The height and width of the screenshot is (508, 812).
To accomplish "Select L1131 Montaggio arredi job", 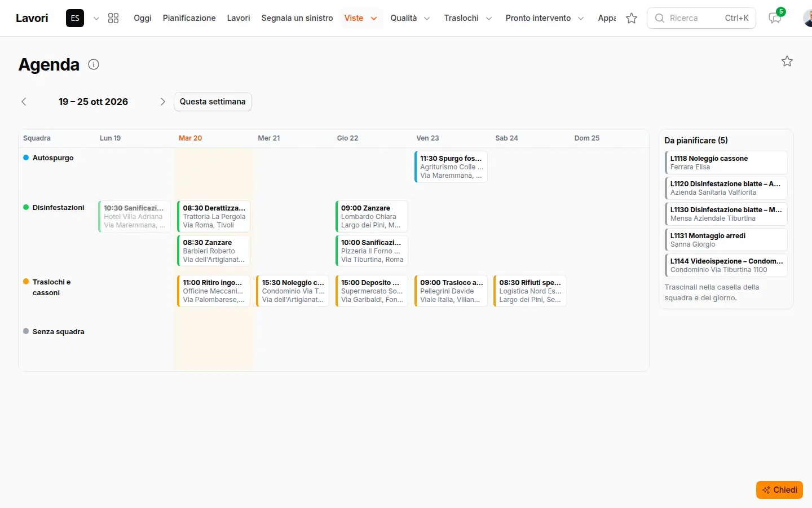I will click(726, 240).
